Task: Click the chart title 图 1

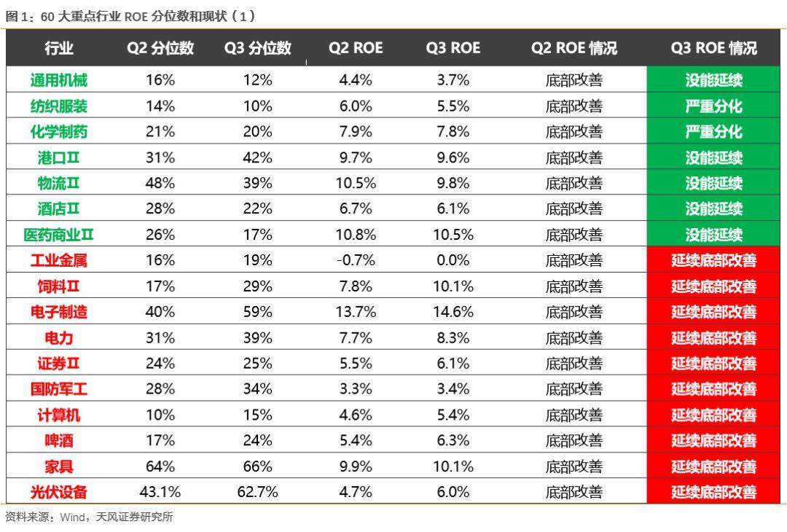Action: (130, 15)
